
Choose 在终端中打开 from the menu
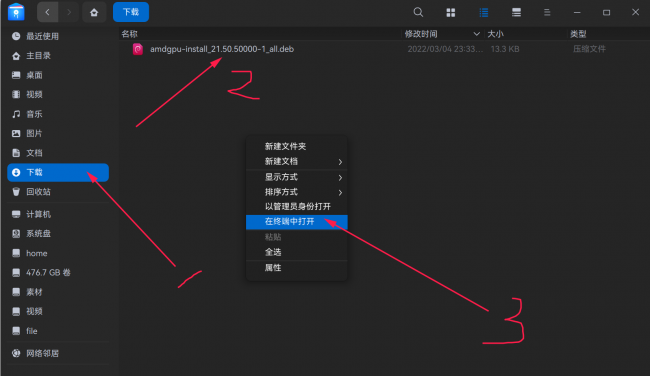(x=297, y=222)
